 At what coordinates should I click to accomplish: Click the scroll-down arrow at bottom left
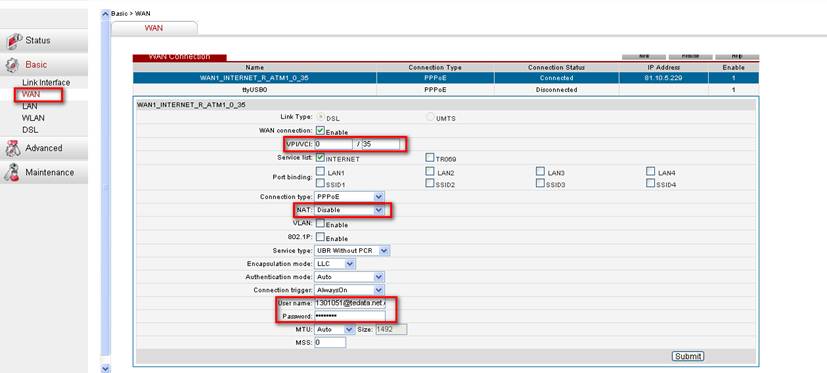[105, 368]
